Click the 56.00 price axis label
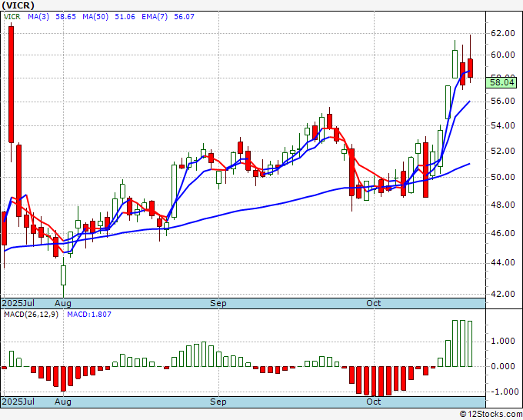The image size is (523, 420). [503, 101]
